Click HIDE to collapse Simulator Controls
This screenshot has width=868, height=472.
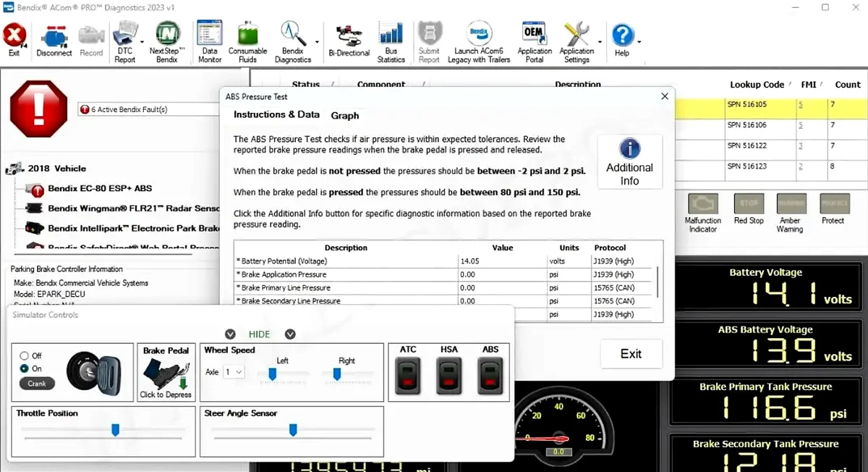tap(259, 334)
